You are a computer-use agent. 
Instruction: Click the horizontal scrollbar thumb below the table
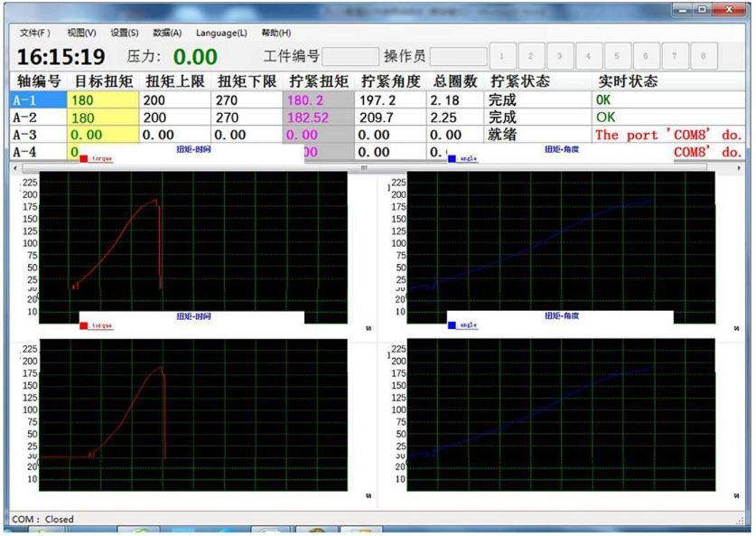(364, 168)
